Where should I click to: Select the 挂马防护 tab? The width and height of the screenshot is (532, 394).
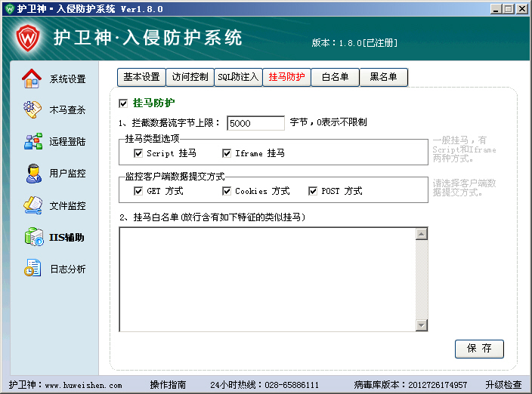[286, 77]
